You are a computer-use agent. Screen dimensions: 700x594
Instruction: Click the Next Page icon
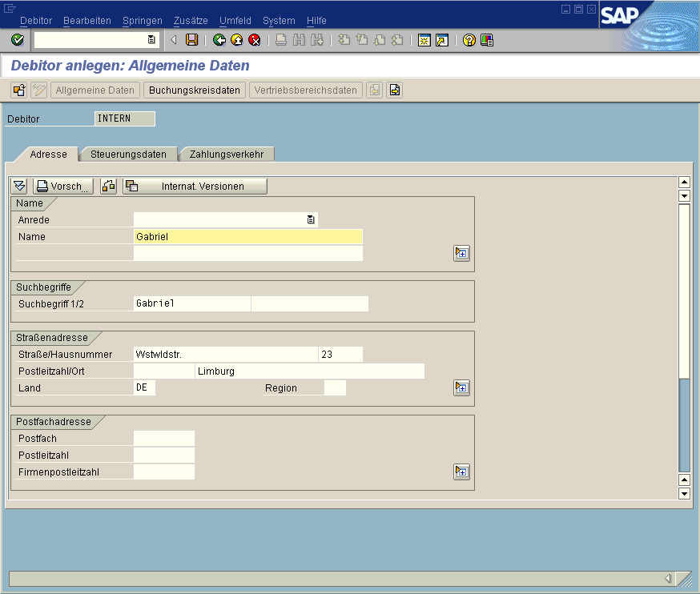point(380,40)
